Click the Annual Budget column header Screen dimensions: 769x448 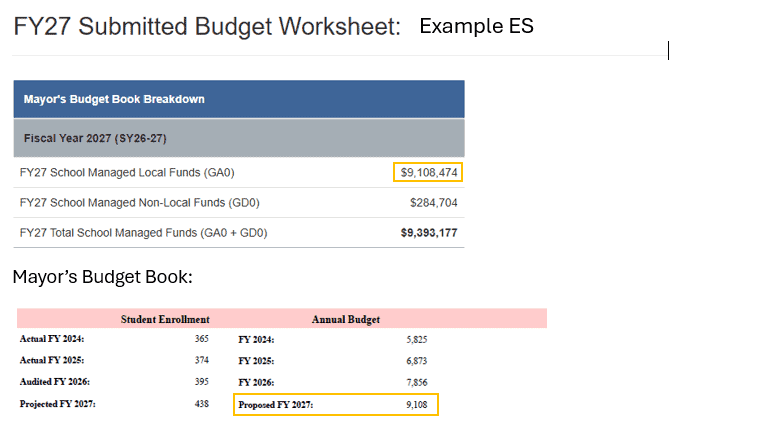point(346,319)
